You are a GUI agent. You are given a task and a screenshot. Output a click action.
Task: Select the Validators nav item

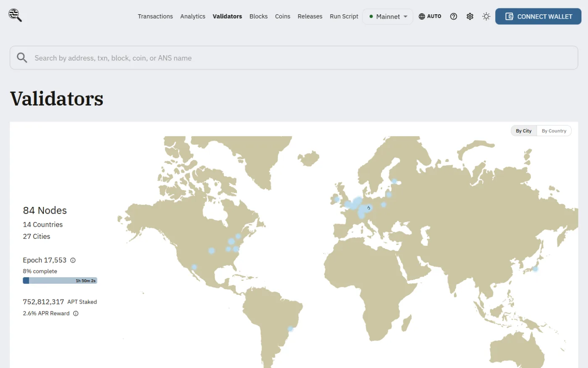[227, 16]
